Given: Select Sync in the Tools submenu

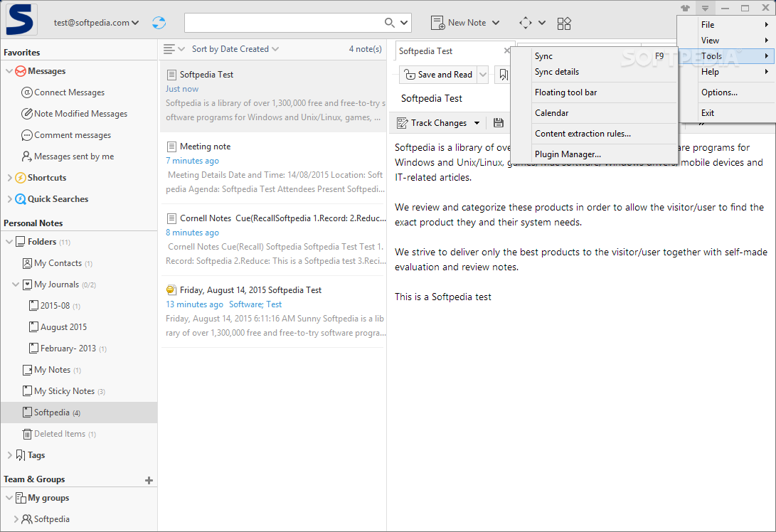Looking at the screenshot, I should coord(593,56).
